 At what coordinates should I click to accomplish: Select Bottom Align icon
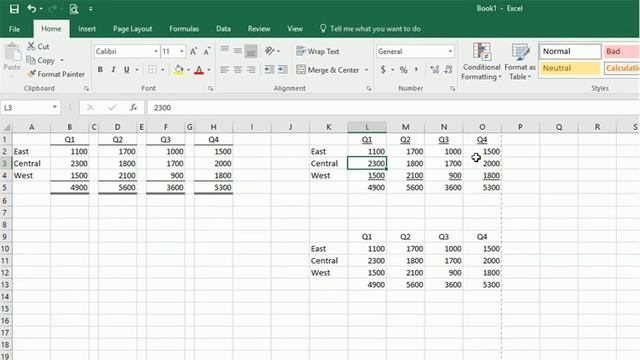coord(251,51)
